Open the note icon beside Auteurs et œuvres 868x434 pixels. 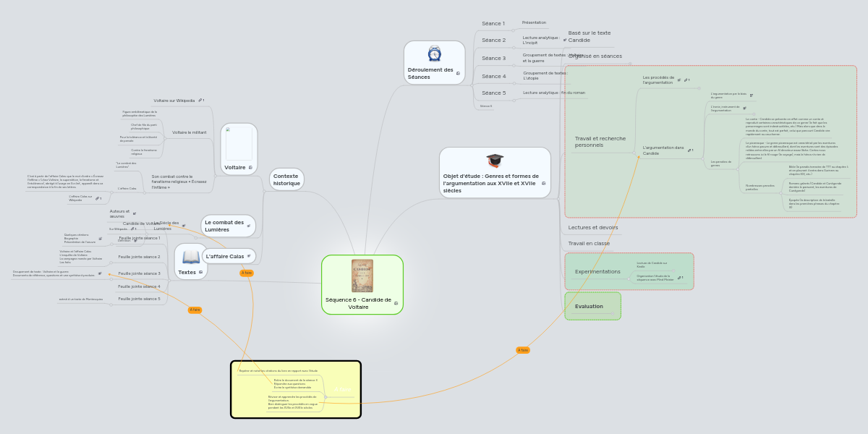(135, 213)
